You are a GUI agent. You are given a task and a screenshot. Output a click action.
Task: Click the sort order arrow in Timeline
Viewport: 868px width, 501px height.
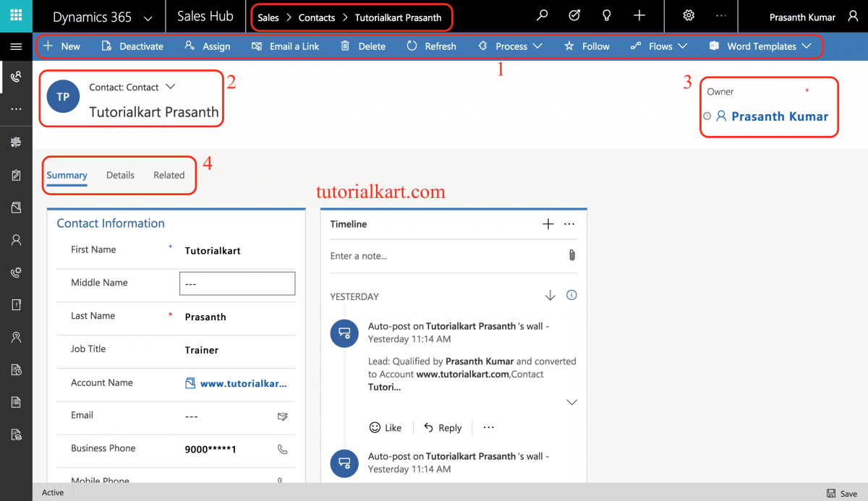click(550, 295)
